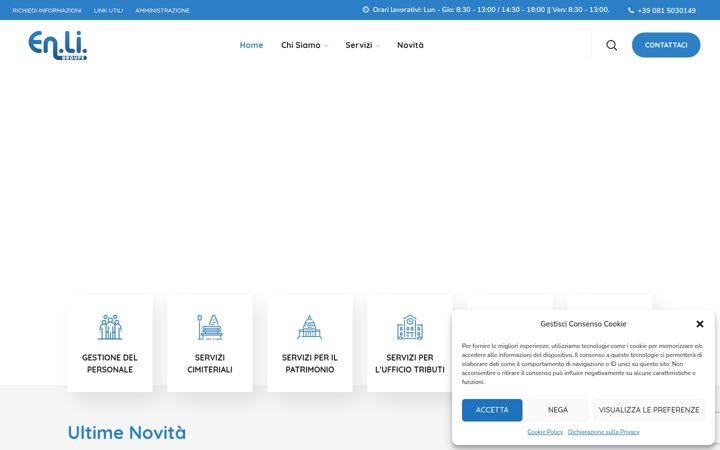The height and width of the screenshot is (450, 720).
Task: Expand the Chi Siamo dropdown chevron
Action: click(326, 45)
